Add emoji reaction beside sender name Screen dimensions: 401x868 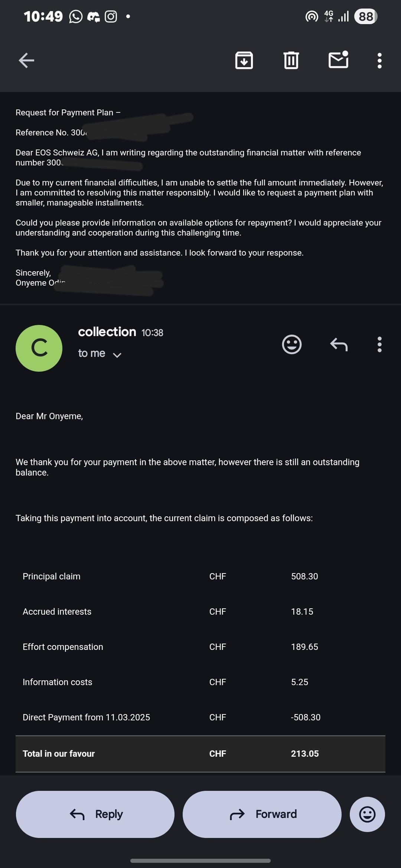click(292, 345)
